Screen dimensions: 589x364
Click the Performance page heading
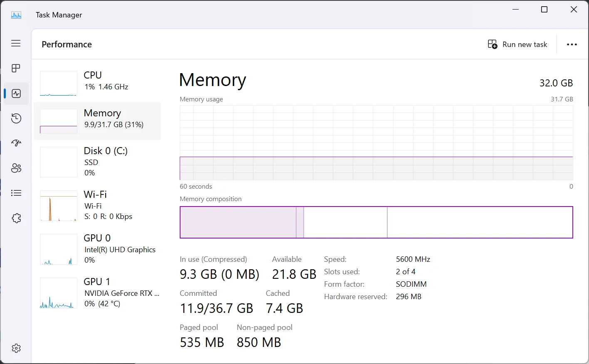(x=67, y=44)
